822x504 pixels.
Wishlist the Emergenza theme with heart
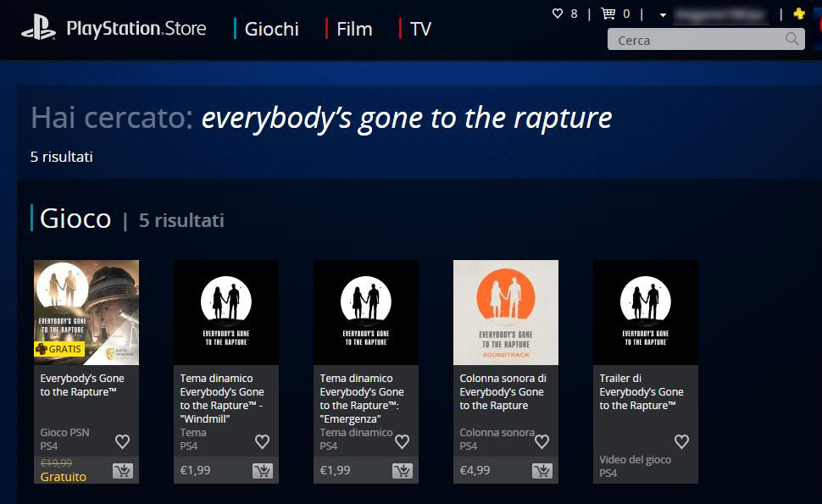coord(402,441)
